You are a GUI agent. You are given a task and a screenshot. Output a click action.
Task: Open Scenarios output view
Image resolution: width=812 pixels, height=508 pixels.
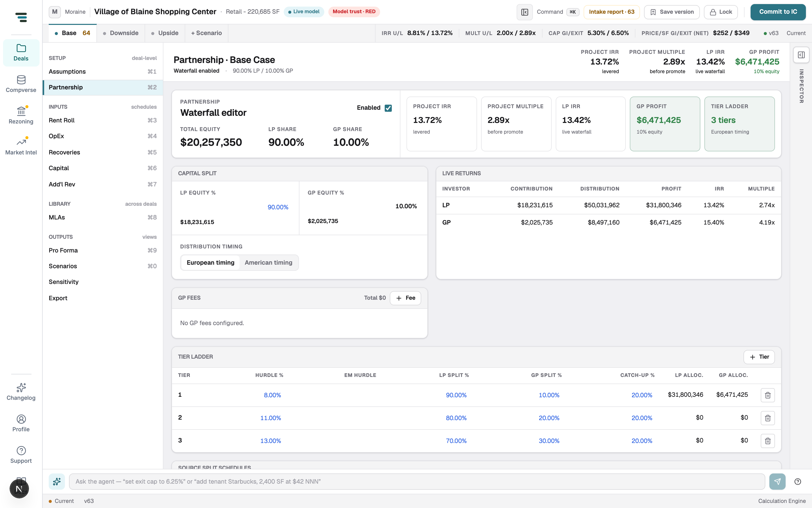click(x=103, y=266)
